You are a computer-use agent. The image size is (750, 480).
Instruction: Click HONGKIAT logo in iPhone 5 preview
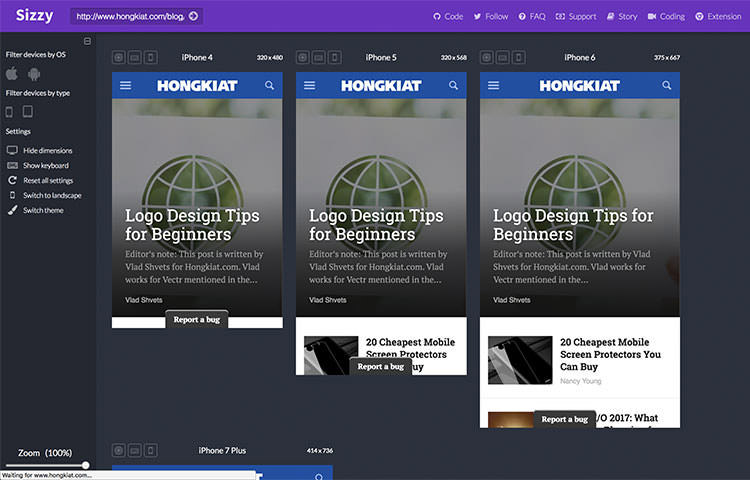[381, 86]
